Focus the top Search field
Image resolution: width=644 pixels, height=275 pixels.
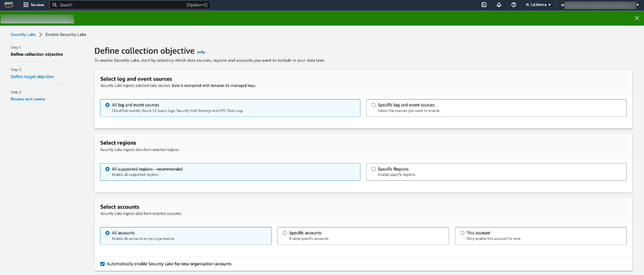[x=130, y=5]
